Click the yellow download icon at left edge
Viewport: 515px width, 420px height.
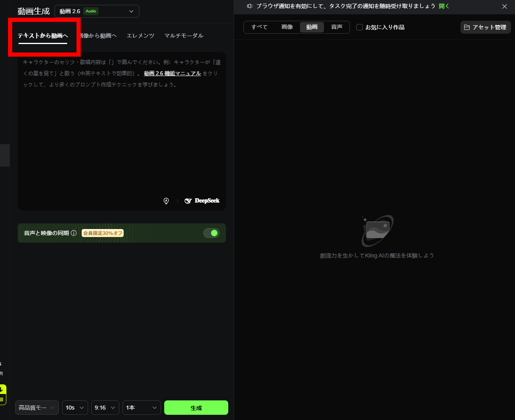coord(2,390)
